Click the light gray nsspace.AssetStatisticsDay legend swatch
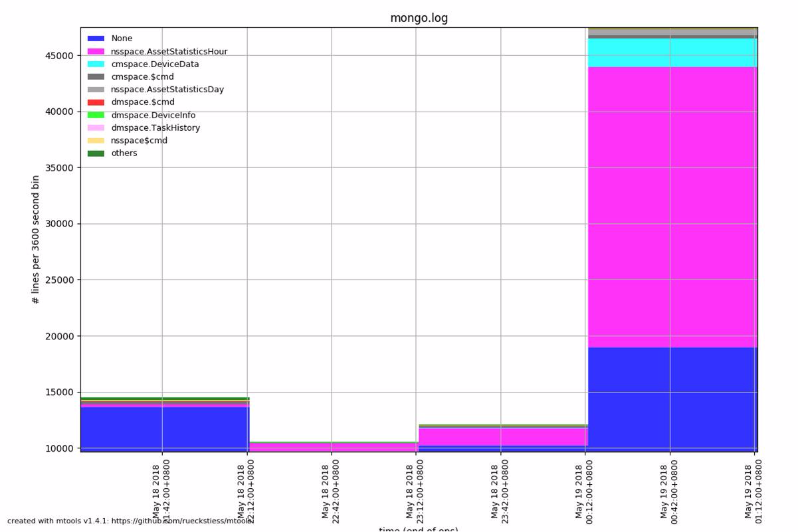798x532 pixels. click(96, 89)
